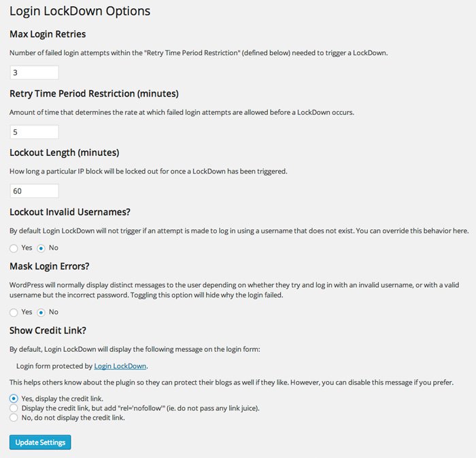Click the Max Login Retries input field

[34, 73]
